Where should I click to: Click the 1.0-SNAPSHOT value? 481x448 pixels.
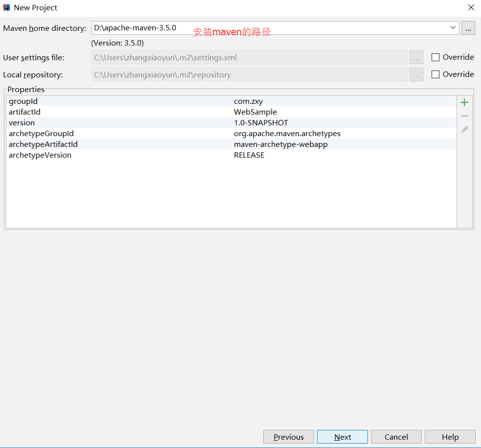point(261,123)
